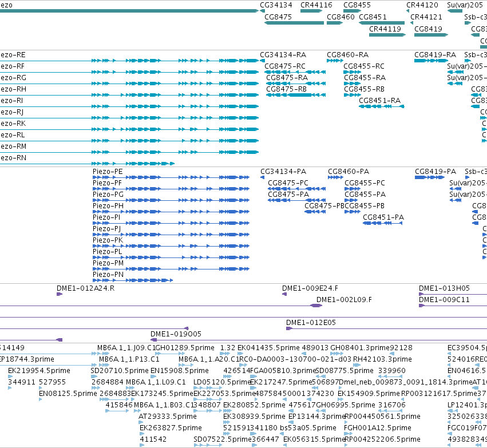The width and height of the screenshot is (487, 448).
Task: Select the Piezo-PL protein label
Action: [107, 252]
